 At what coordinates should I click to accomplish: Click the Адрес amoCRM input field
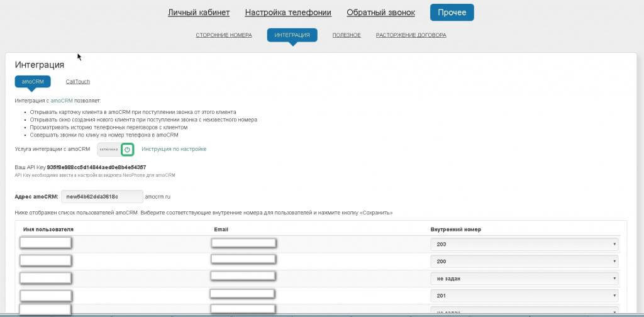click(102, 196)
